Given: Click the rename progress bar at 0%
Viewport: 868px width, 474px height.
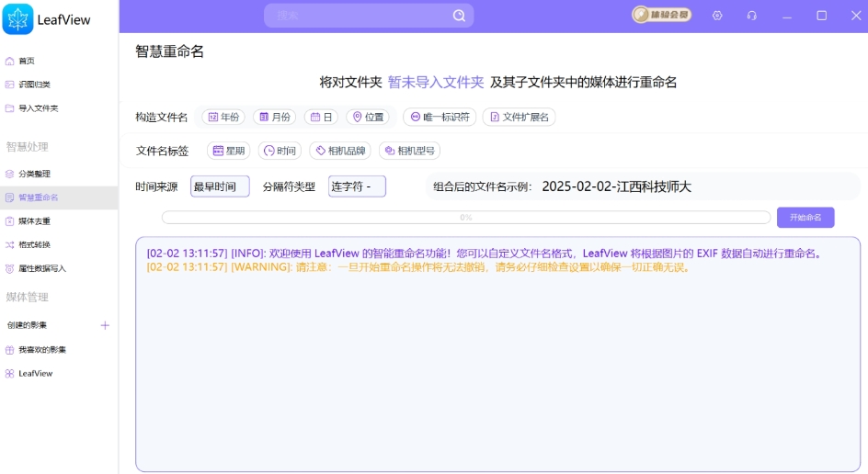Looking at the screenshot, I should coord(465,218).
